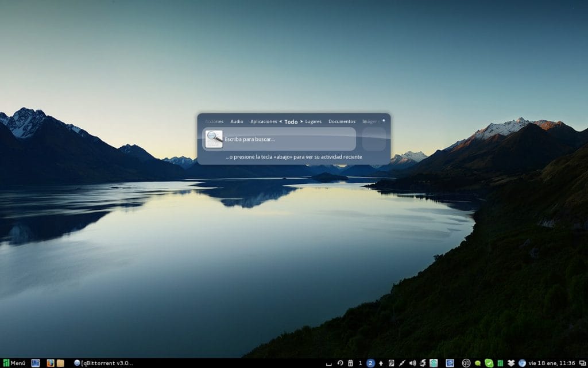Click the network connection plug icon
Screen dimensions: 588x368
402,363
